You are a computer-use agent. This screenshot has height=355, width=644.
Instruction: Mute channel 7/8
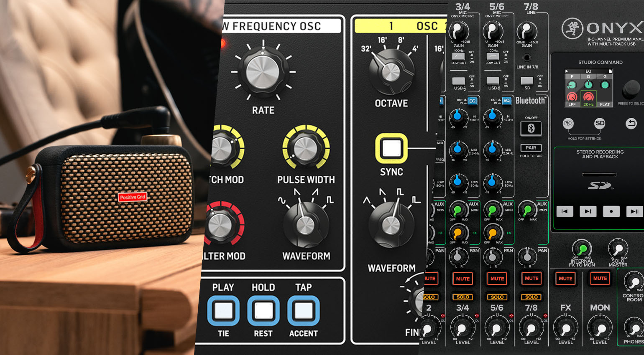coord(532,279)
